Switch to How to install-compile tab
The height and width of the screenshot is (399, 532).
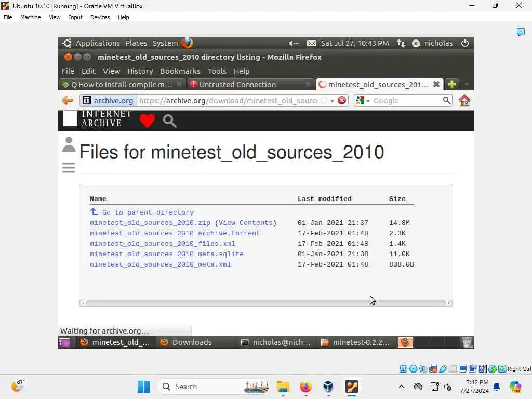(x=123, y=85)
